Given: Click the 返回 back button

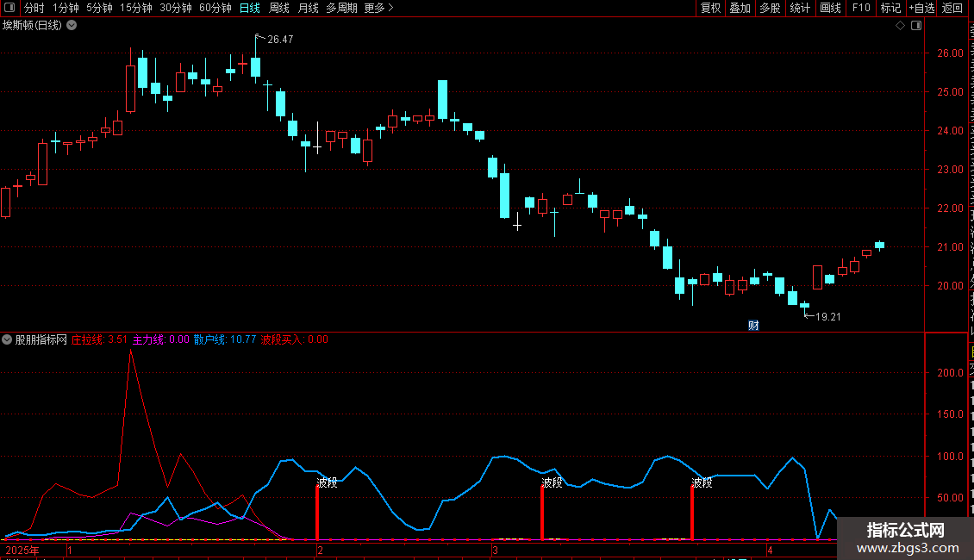Looking at the screenshot, I should [952, 8].
